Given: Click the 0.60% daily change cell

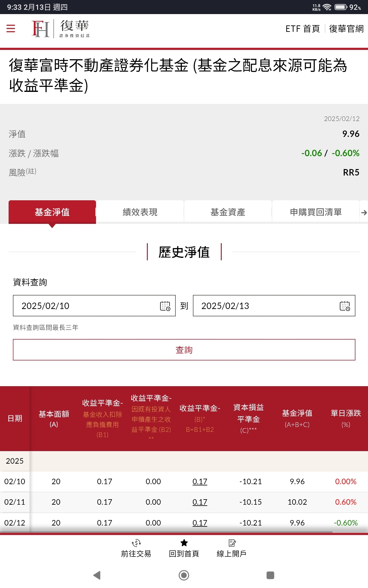Looking at the screenshot, I should [x=346, y=502].
